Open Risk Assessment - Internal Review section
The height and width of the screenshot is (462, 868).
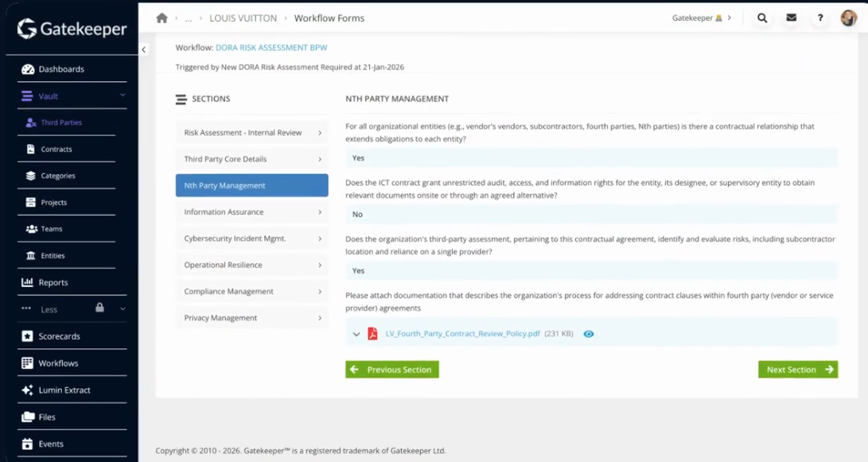point(252,133)
